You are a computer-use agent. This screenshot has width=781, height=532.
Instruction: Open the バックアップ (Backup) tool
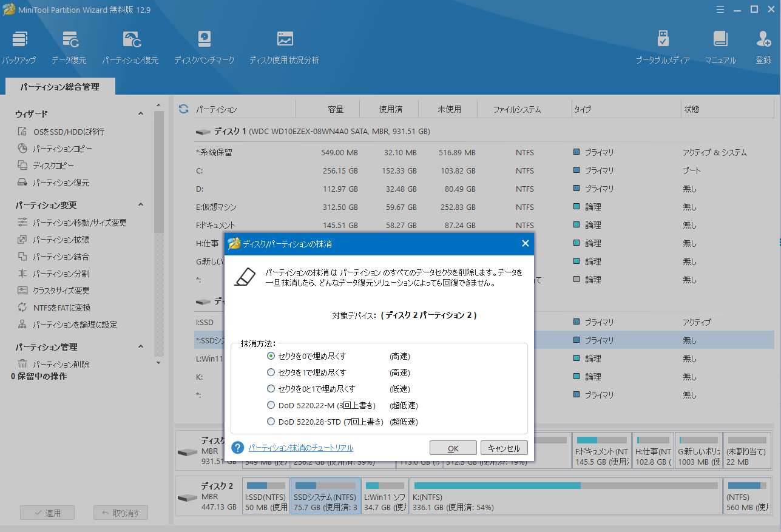point(18,48)
